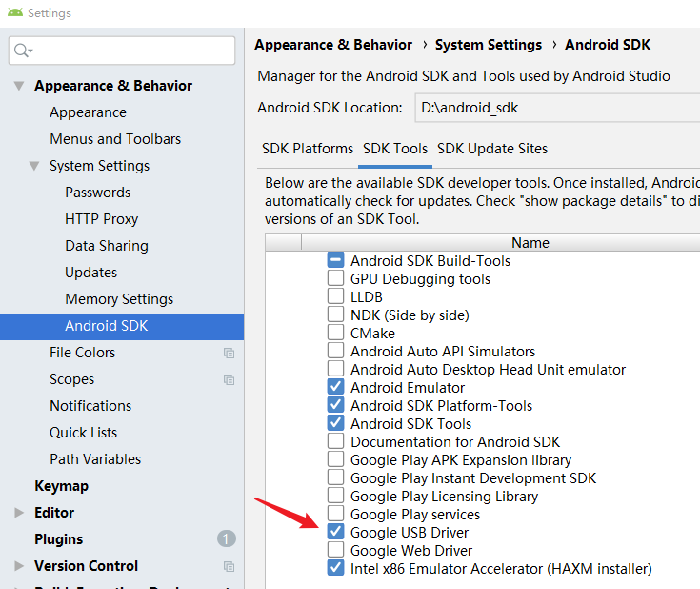Click the Android Studio logo in title bar
Viewport: 700px width, 589px height.
[x=15, y=12]
